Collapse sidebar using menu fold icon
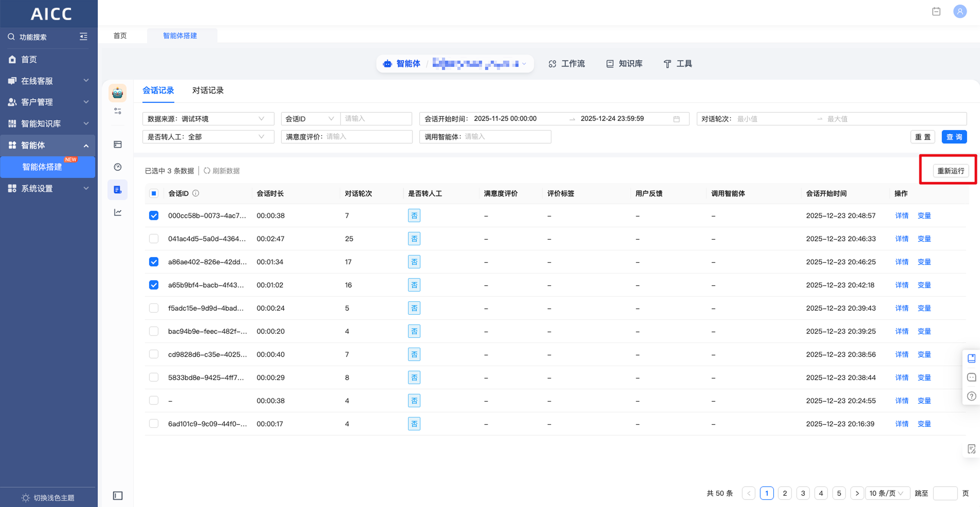The height and width of the screenshot is (507, 980). (84, 37)
